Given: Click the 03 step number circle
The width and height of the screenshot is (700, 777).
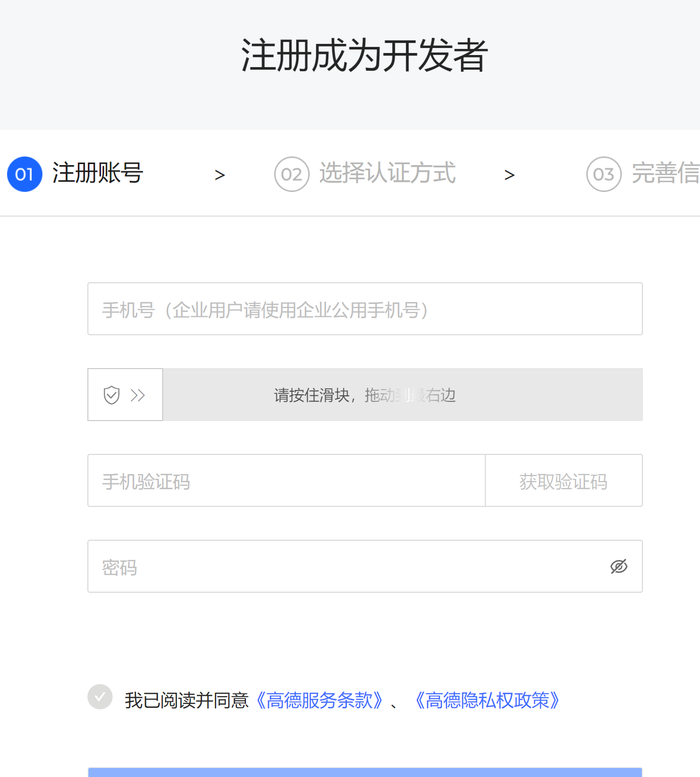Looking at the screenshot, I should click(x=604, y=174).
